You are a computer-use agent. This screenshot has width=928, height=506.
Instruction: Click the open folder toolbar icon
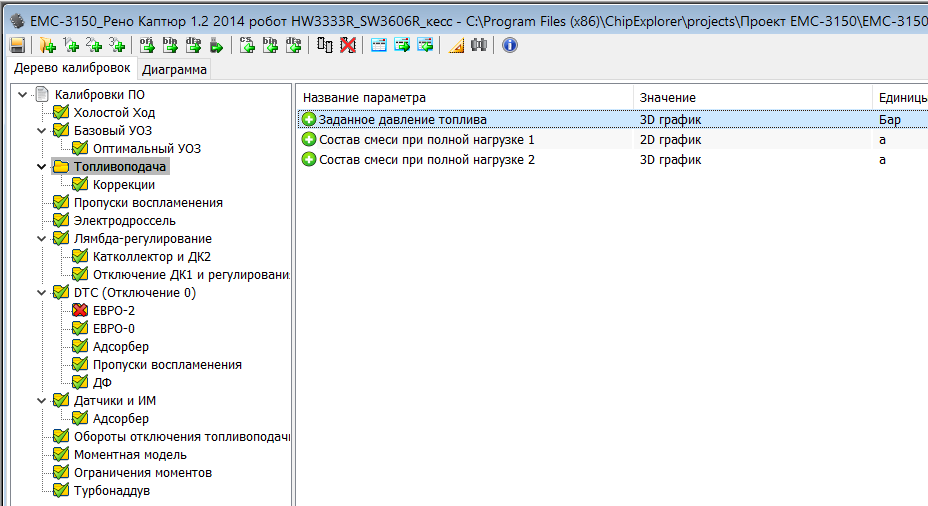click(47, 45)
